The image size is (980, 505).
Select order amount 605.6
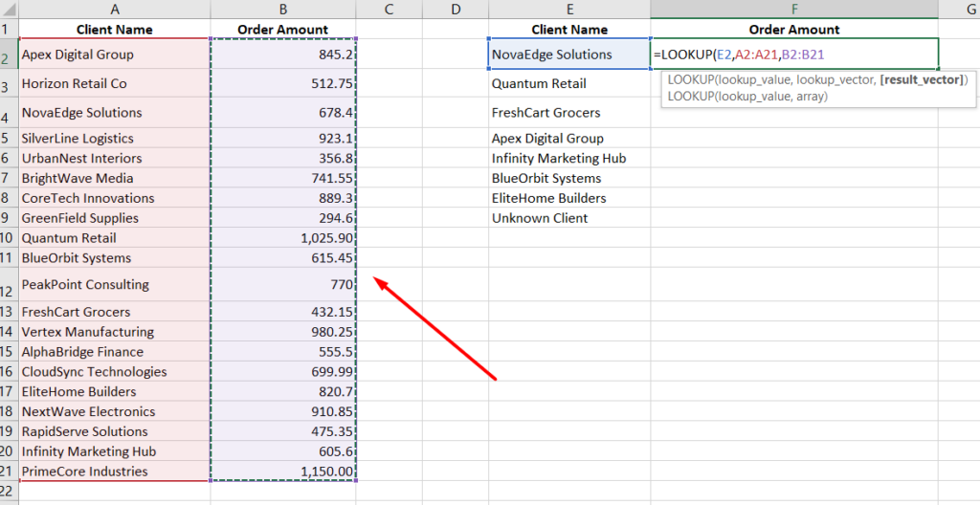coord(283,451)
